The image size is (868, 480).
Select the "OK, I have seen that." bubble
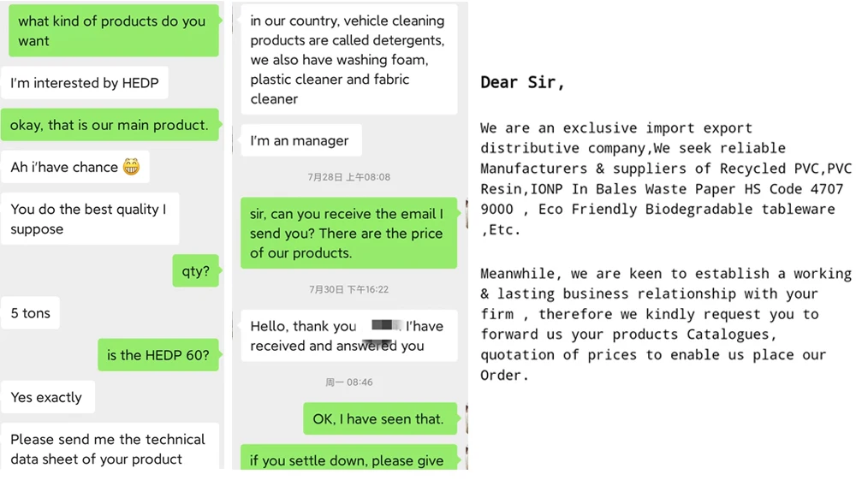pos(378,418)
